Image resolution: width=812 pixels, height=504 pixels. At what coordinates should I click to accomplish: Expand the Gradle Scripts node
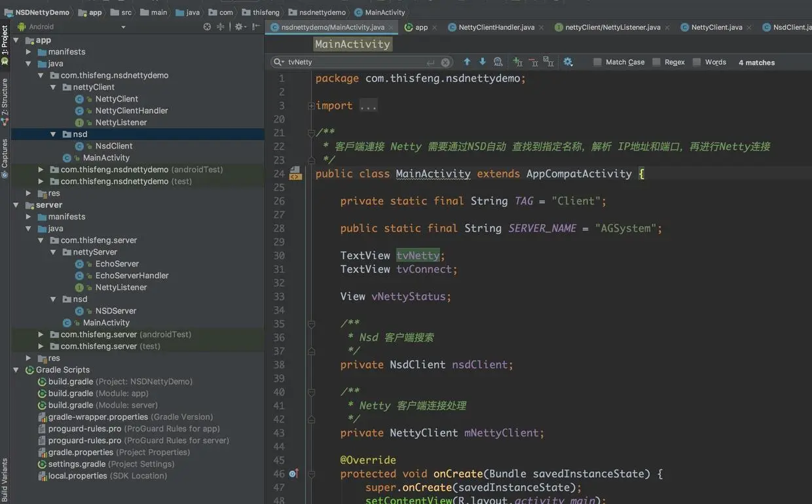click(16, 370)
